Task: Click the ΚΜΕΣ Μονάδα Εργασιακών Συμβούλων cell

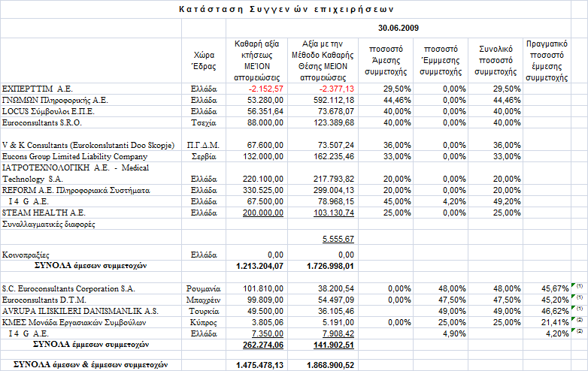Action: coord(74,322)
